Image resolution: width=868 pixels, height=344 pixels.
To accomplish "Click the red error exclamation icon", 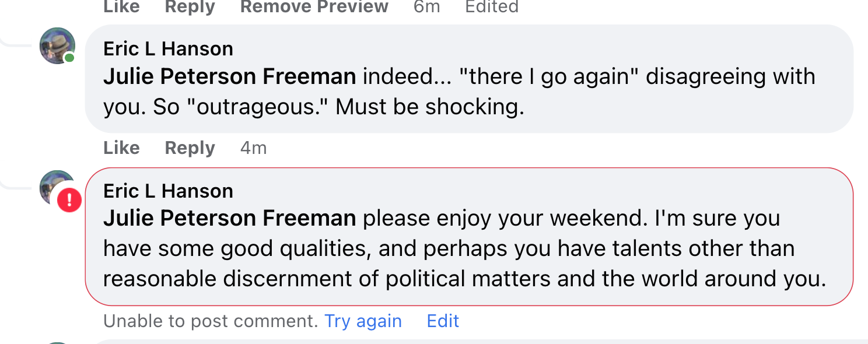I will pos(69,201).
